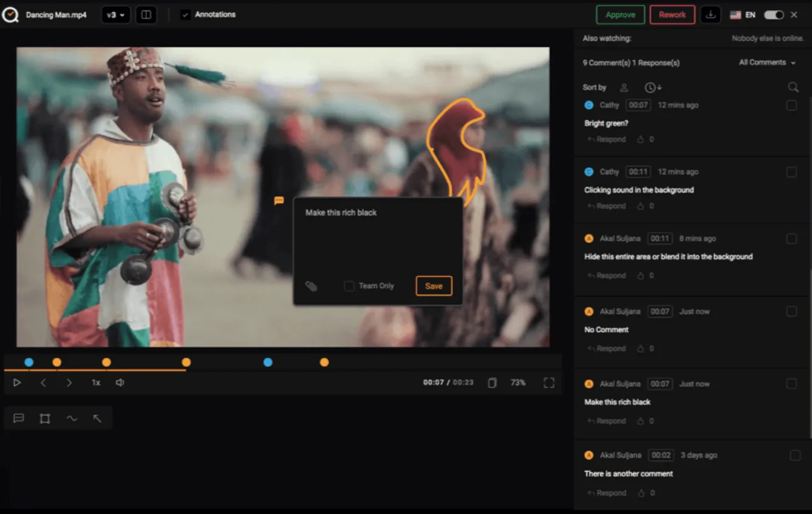
Task: Open the split compare view icon
Action: pos(146,15)
